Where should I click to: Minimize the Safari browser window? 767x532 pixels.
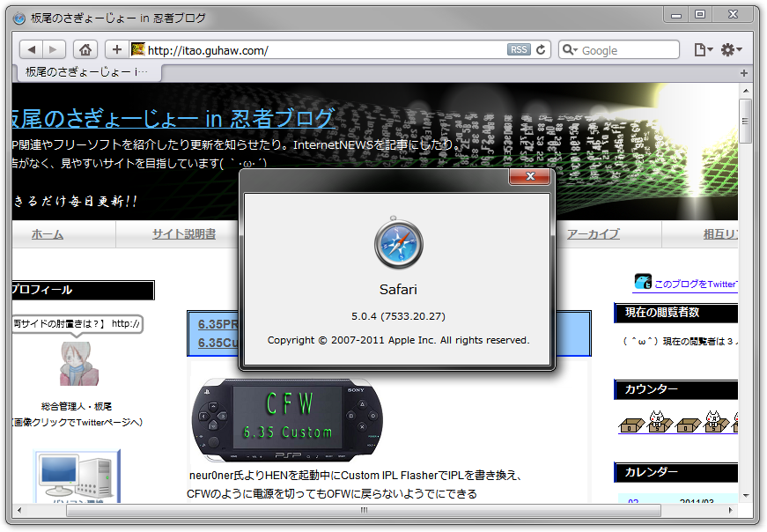676,15
